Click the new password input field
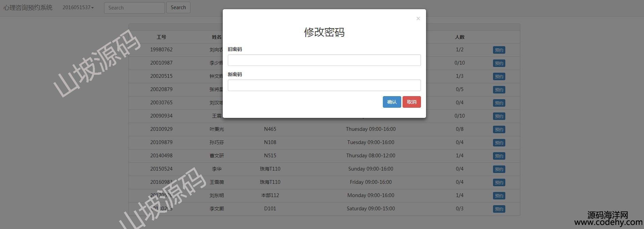This screenshot has height=229, width=644. (324, 85)
